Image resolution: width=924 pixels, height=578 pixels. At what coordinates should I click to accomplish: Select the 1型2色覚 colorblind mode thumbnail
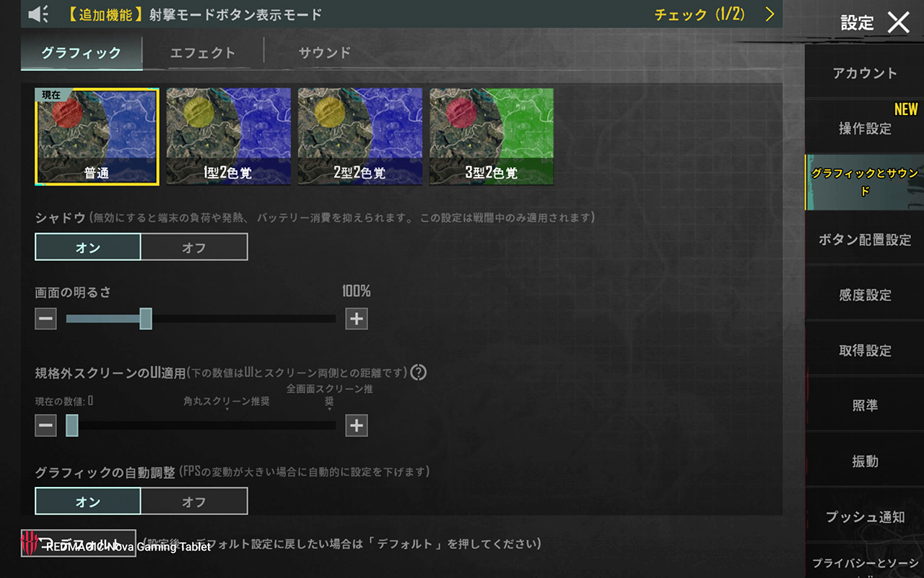click(x=229, y=136)
